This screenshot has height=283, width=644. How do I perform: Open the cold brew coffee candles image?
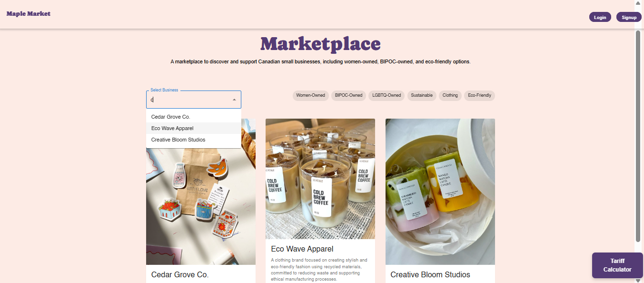coord(320,179)
